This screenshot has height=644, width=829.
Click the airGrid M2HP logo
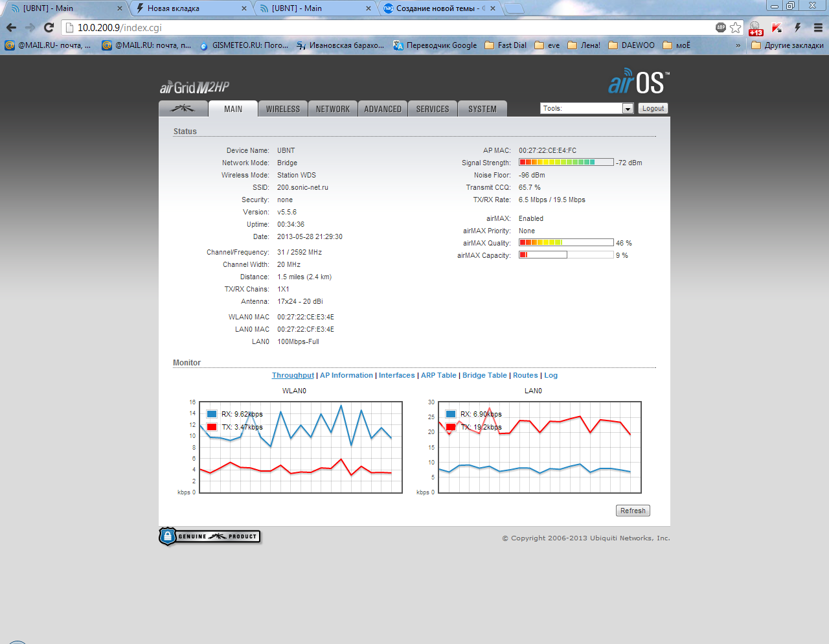click(194, 87)
